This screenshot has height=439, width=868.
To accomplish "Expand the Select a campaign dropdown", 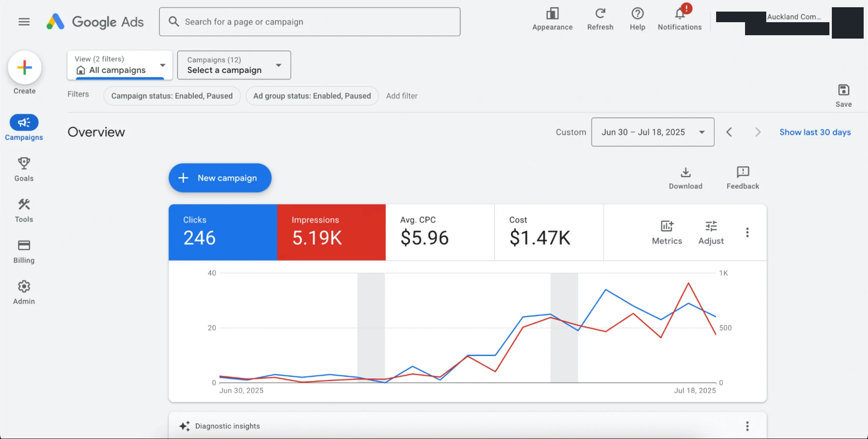I will point(234,65).
